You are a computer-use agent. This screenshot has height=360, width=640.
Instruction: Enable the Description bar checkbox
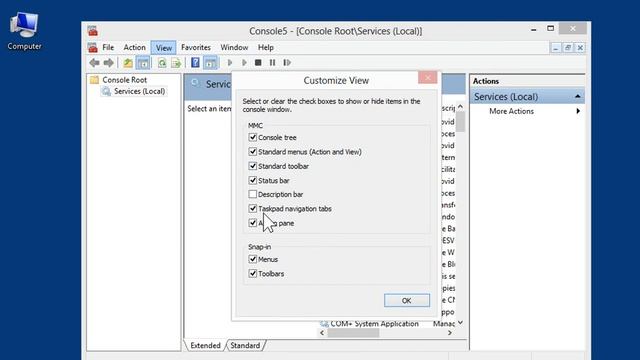click(253, 194)
